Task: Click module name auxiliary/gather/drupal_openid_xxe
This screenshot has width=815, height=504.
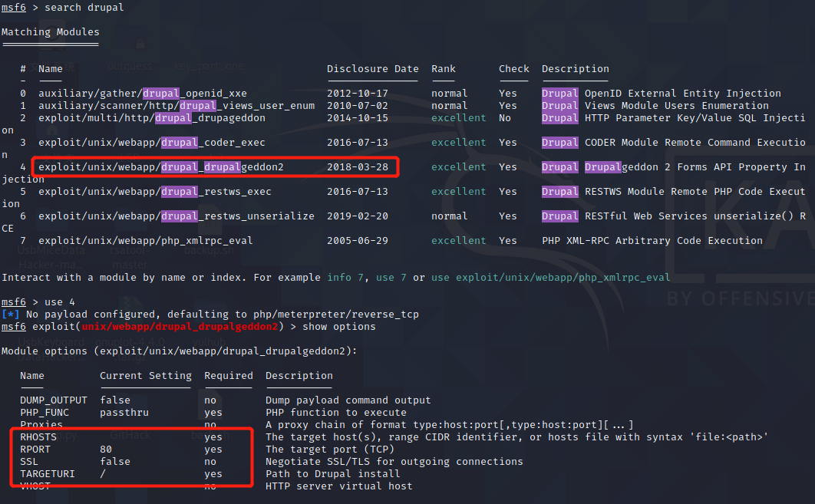Action: pos(143,93)
